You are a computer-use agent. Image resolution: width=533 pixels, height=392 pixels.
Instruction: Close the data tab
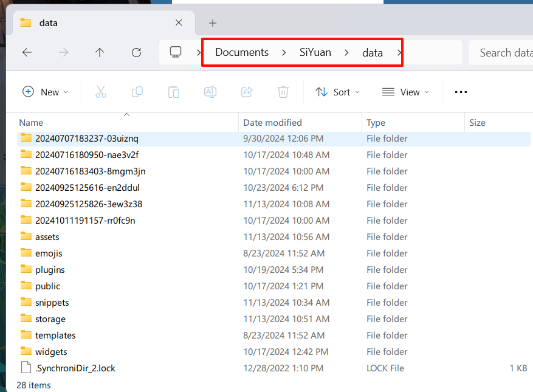179,23
